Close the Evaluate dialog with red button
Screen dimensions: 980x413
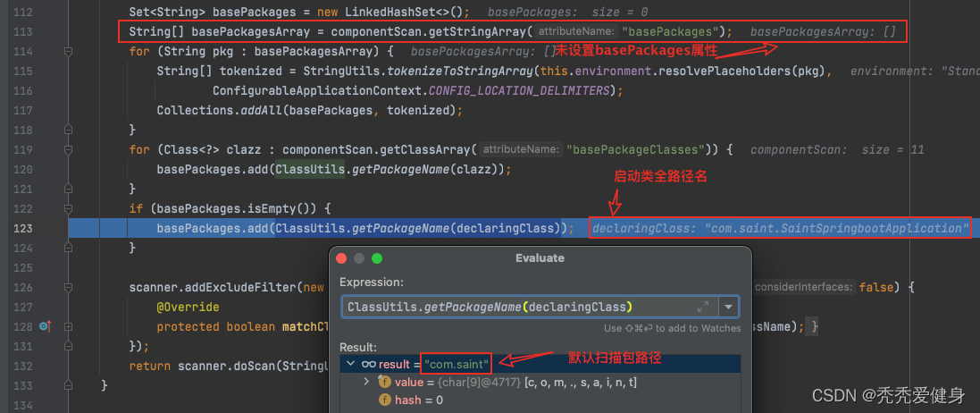(x=341, y=257)
